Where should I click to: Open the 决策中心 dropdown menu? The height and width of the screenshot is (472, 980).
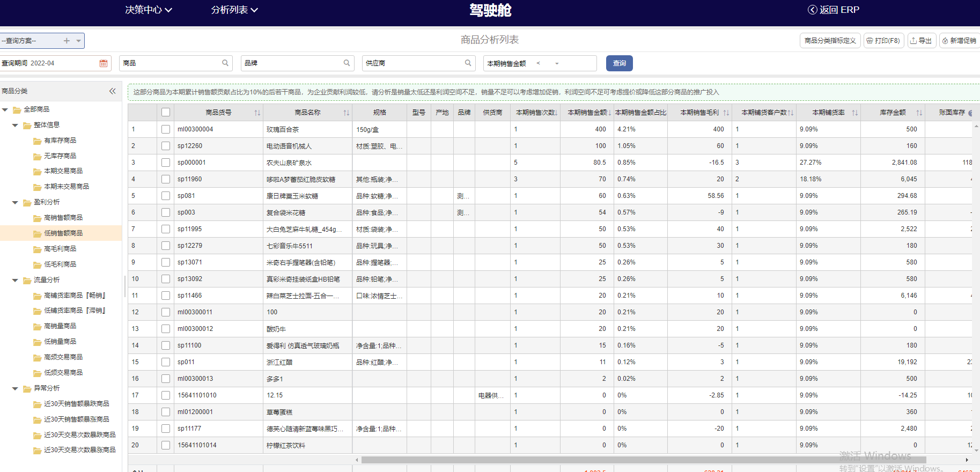(x=149, y=10)
